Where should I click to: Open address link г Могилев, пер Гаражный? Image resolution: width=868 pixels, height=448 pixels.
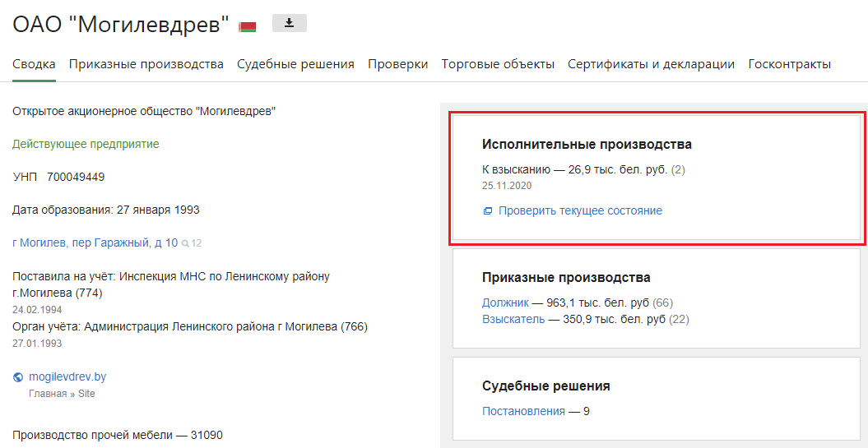(95, 242)
